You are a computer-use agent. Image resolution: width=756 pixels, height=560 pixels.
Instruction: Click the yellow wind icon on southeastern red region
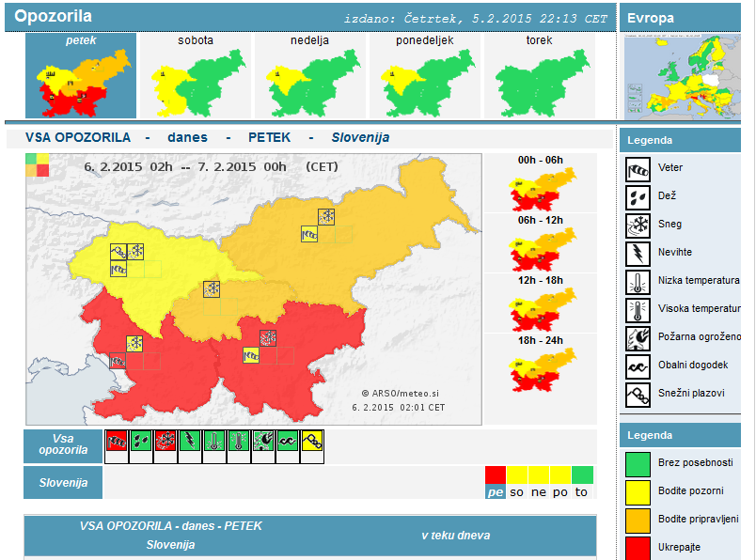click(251, 354)
